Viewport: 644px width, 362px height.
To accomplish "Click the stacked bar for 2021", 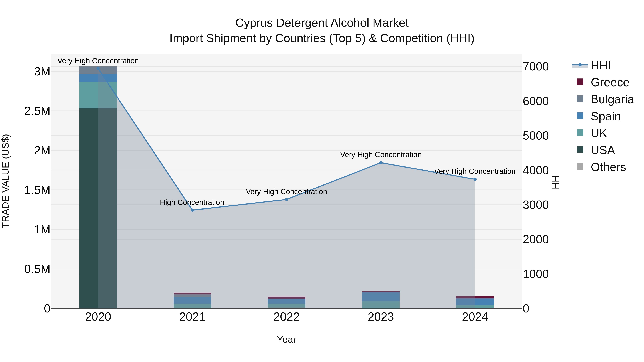I will point(192,301).
